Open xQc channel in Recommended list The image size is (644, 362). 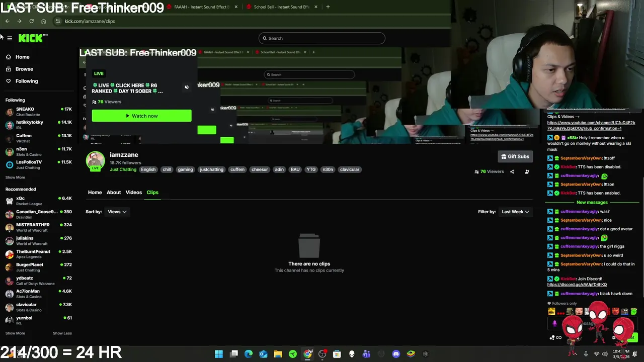pyautogui.click(x=38, y=201)
